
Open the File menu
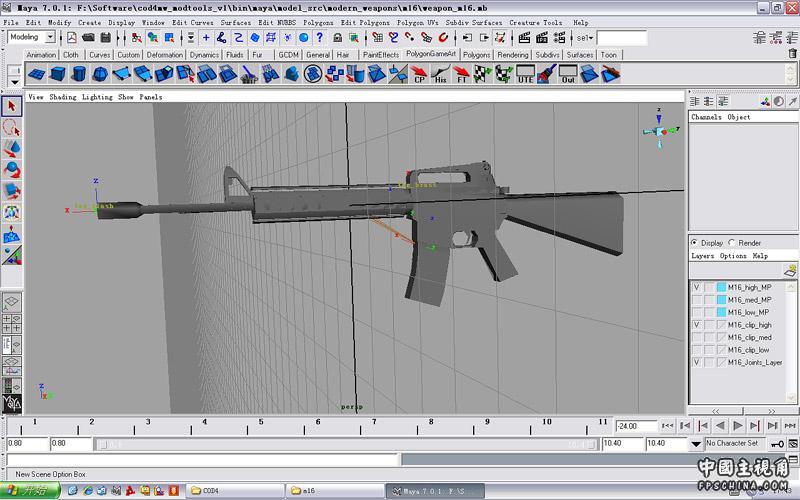pos(11,22)
